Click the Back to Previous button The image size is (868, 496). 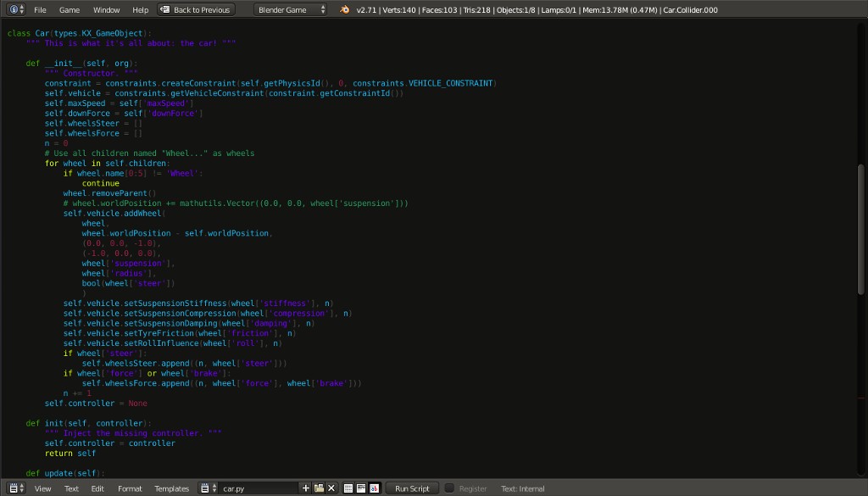click(197, 11)
